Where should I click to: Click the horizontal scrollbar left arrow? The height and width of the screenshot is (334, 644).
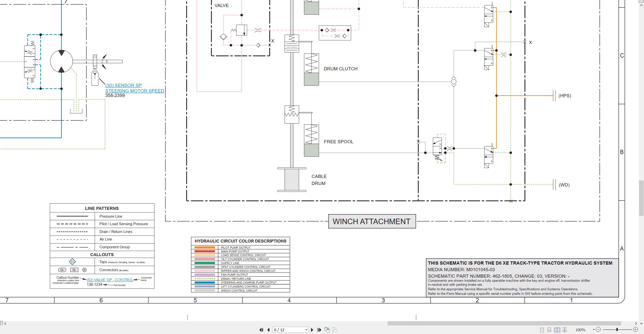pos(5,323)
